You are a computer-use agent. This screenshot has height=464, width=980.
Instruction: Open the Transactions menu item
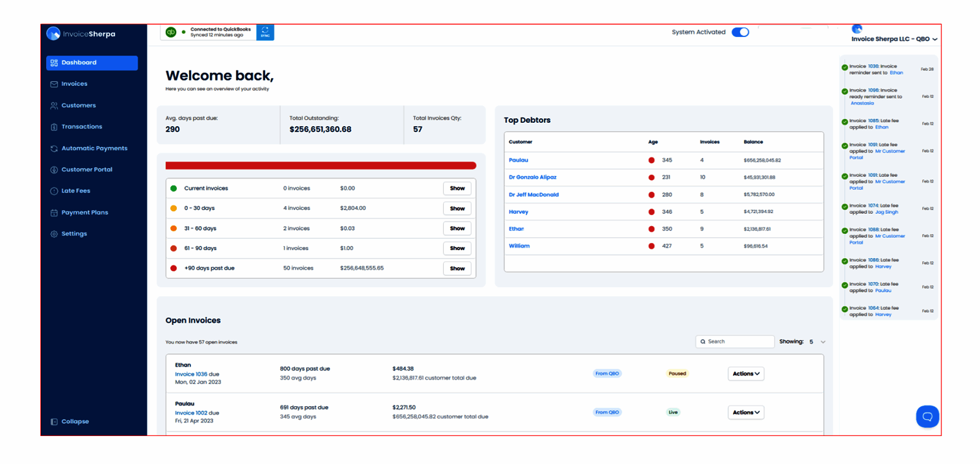coord(81,127)
